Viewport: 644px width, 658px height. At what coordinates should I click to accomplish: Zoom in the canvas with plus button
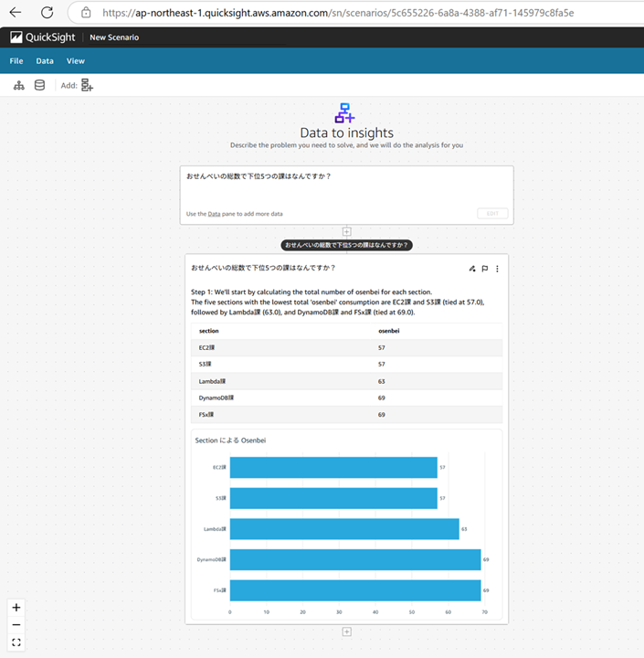tap(16, 608)
